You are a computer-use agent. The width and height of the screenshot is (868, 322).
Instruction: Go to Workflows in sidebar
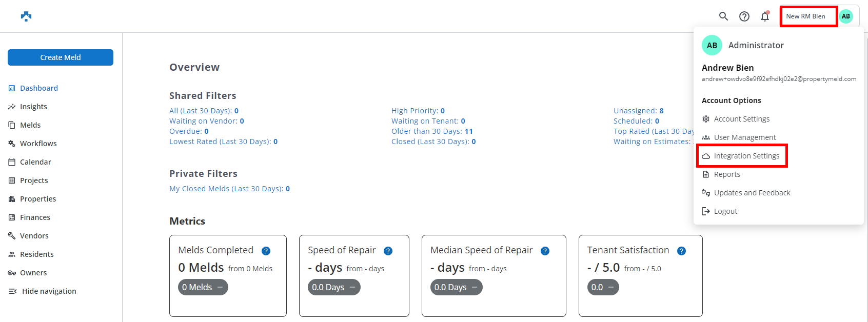tap(38, 144)
